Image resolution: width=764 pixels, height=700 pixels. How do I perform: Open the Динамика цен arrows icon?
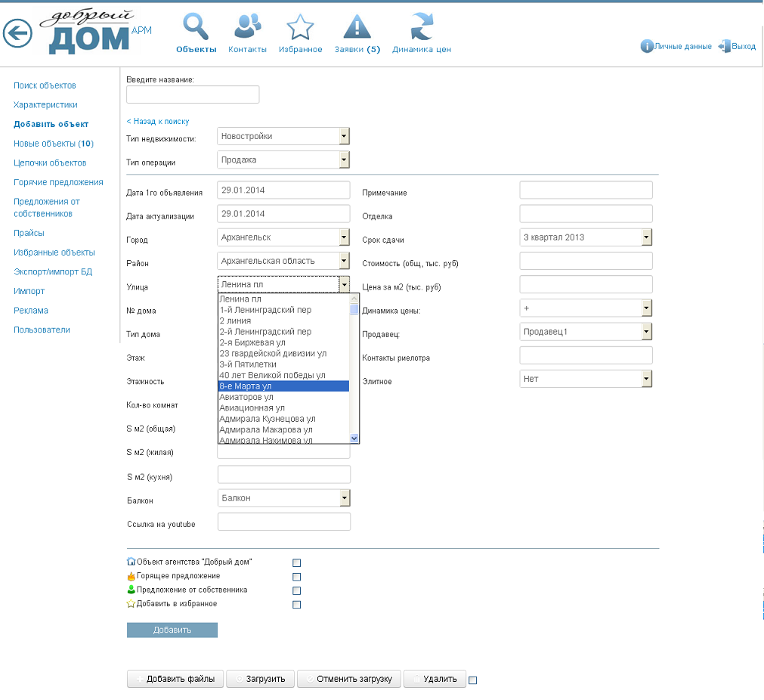(x=422, y=26)
